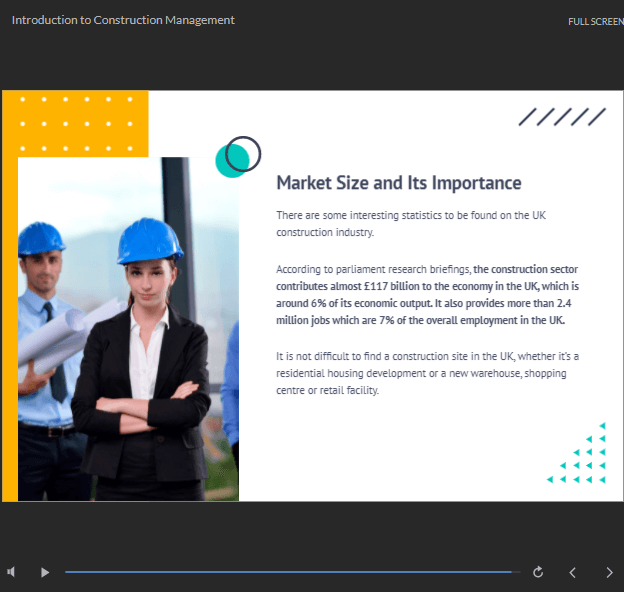Click the Market Size and Its Importance heading
Viewport: 624px width, 592px height.
[399, 183]
